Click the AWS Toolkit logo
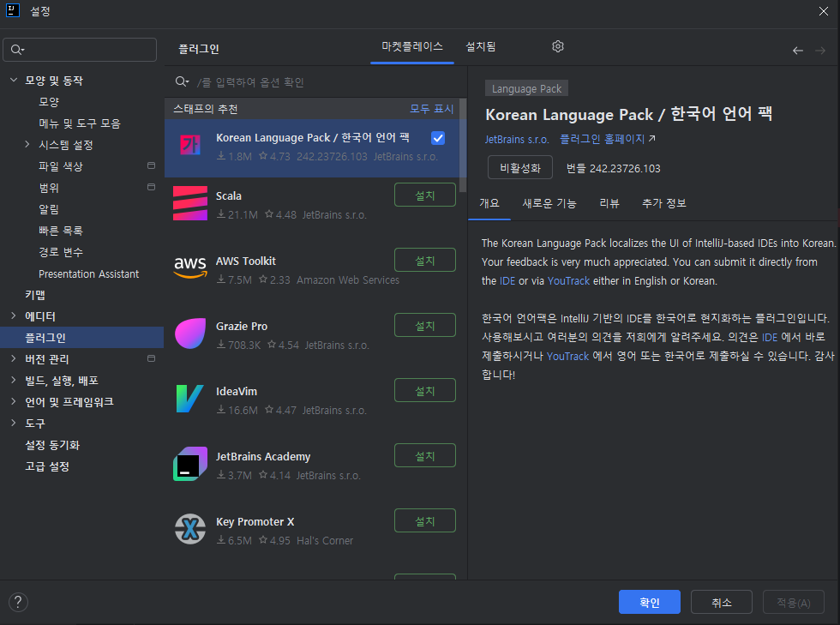 click(x=190, y=267)
